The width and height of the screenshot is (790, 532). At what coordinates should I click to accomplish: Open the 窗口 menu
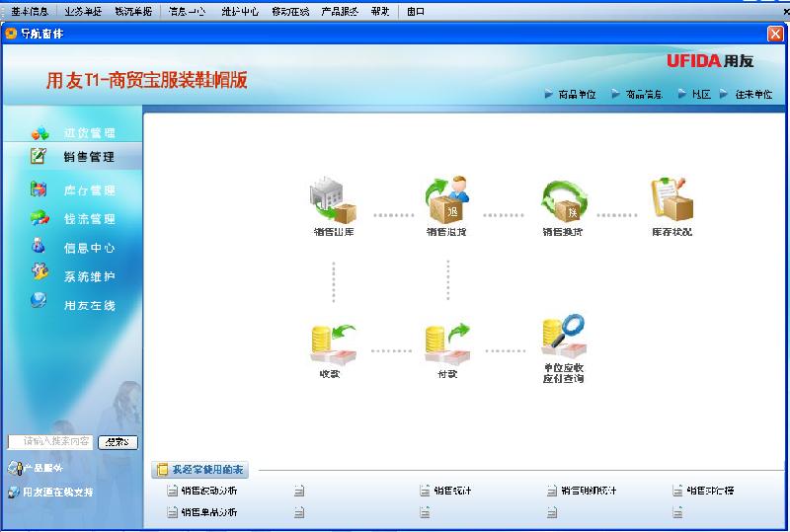coord(416,11)
